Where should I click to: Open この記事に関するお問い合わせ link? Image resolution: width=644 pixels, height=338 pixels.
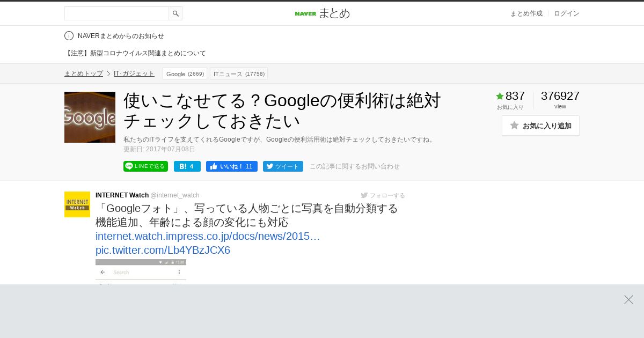click(355, 166)
